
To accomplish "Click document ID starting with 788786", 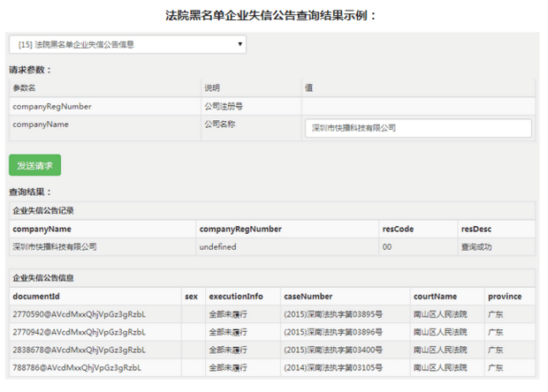I will [x=76, y=366].
